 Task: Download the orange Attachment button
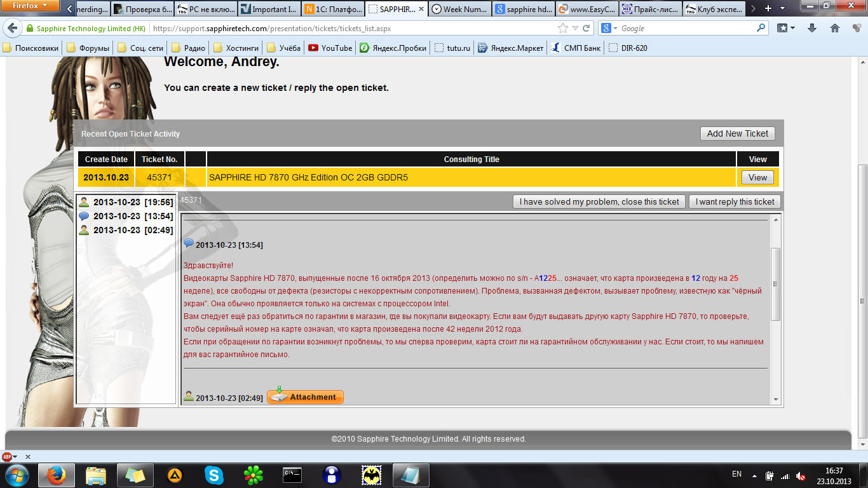tap(305, 396)
